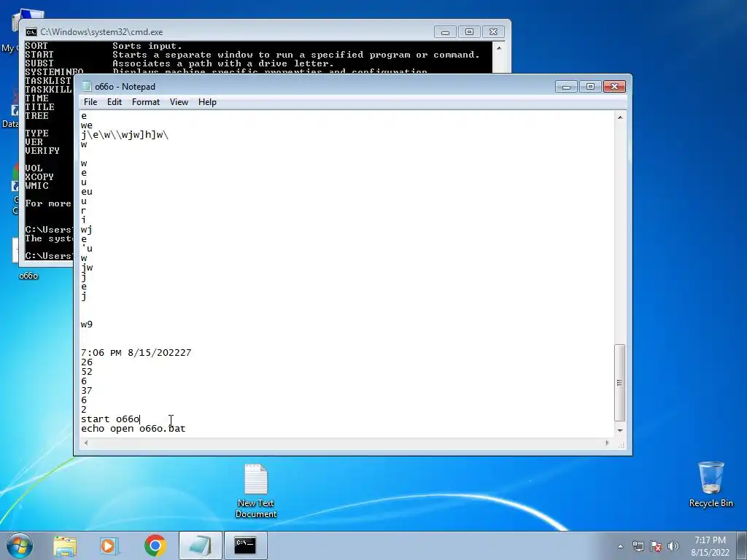Click 'XCOPY' in the cmd window
The width and height of the screenshot is (747, 560).
39,176
